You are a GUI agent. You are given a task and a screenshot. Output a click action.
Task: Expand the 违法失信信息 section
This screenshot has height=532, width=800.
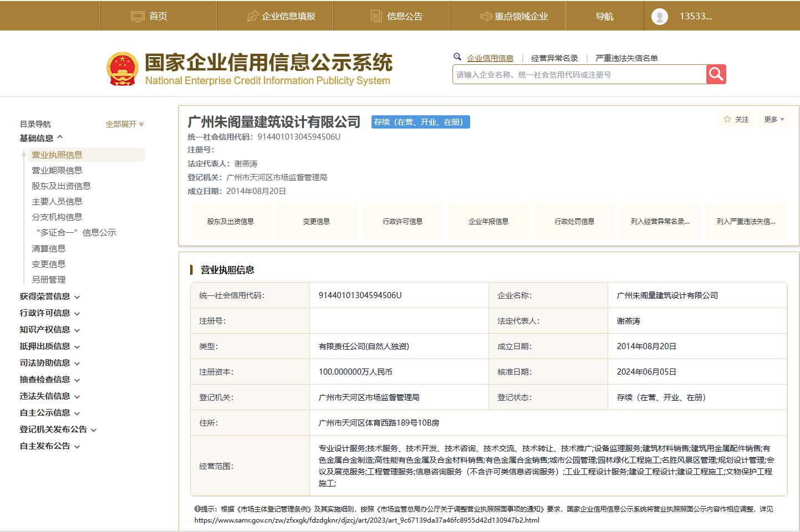(50, 396)
